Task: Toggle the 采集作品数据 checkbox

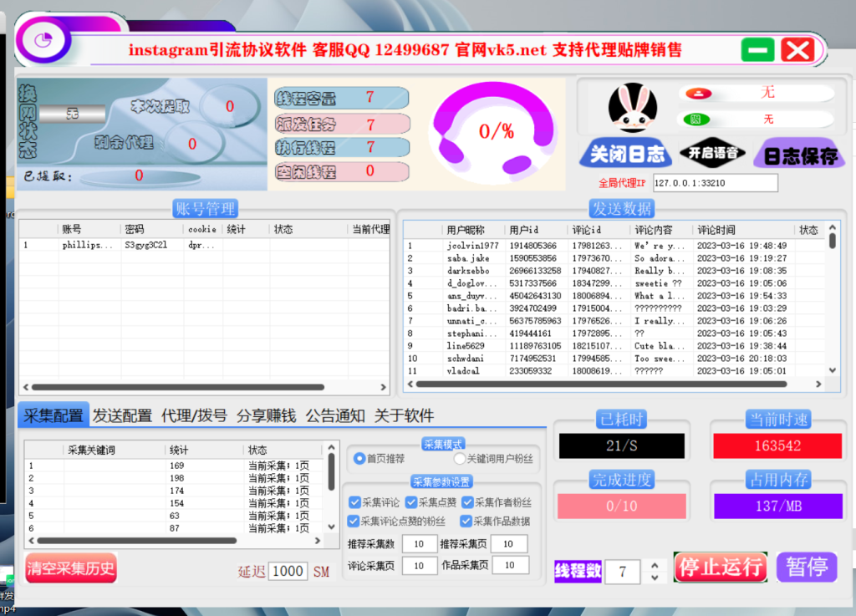Action: 465,521
